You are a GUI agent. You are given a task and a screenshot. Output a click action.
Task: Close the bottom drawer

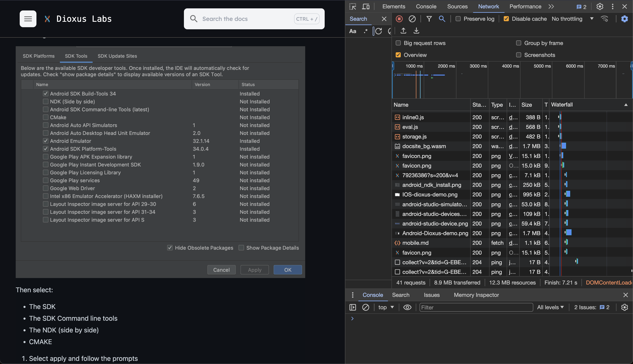625,295
